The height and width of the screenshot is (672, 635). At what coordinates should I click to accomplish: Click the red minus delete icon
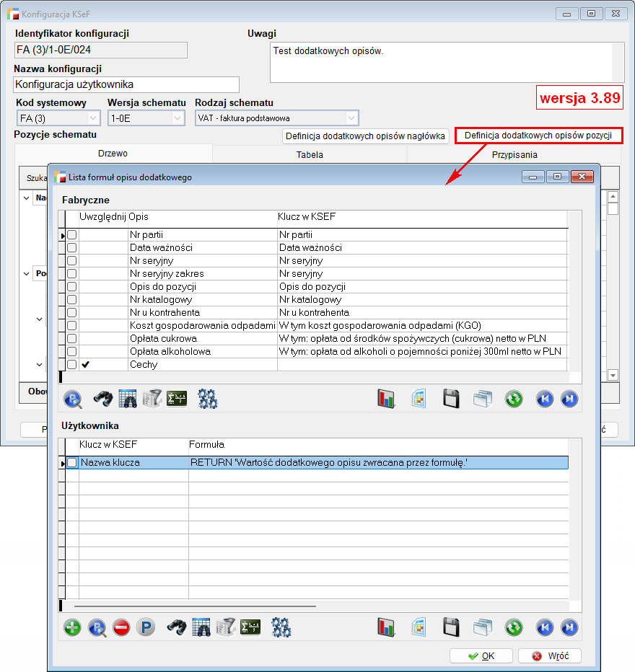(121, 627)
